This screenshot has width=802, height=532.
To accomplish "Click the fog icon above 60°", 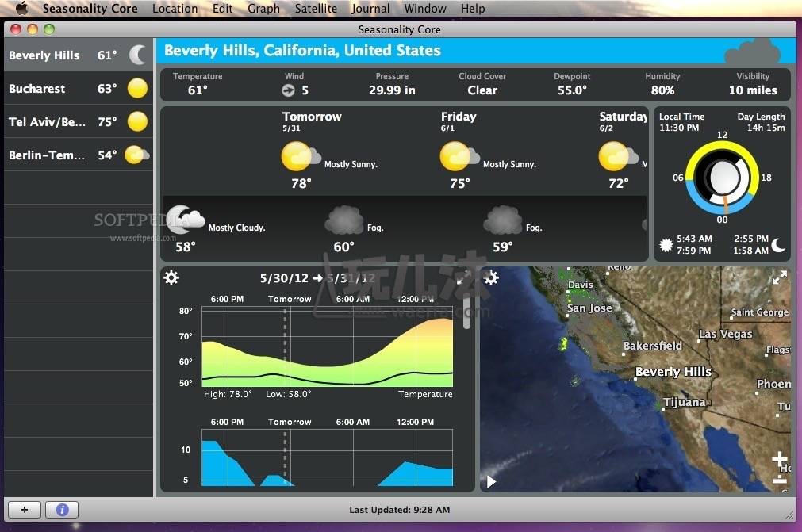I will [x=344, y=220].
